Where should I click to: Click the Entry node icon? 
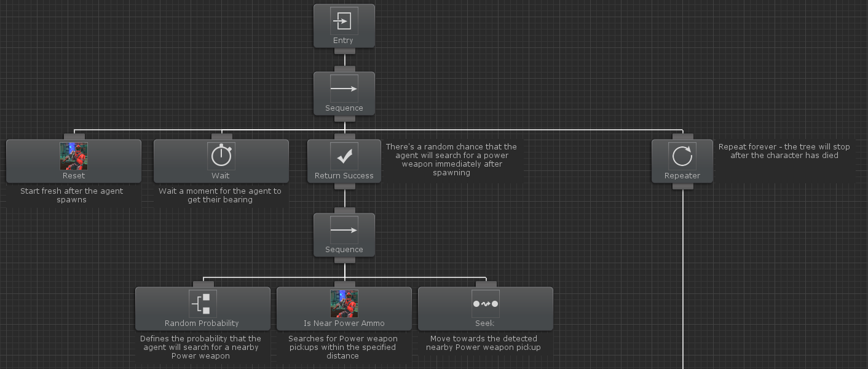tap(344, 20)
